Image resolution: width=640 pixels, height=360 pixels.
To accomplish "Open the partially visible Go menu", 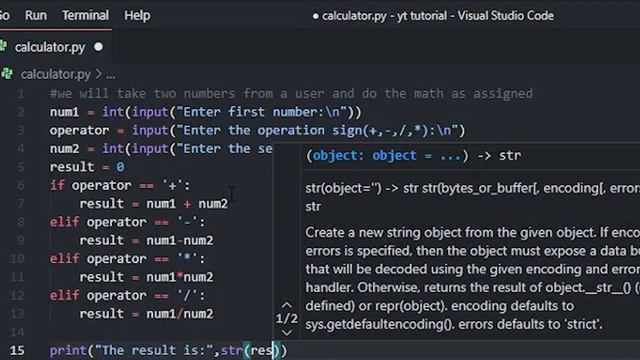I will [4, 16].
